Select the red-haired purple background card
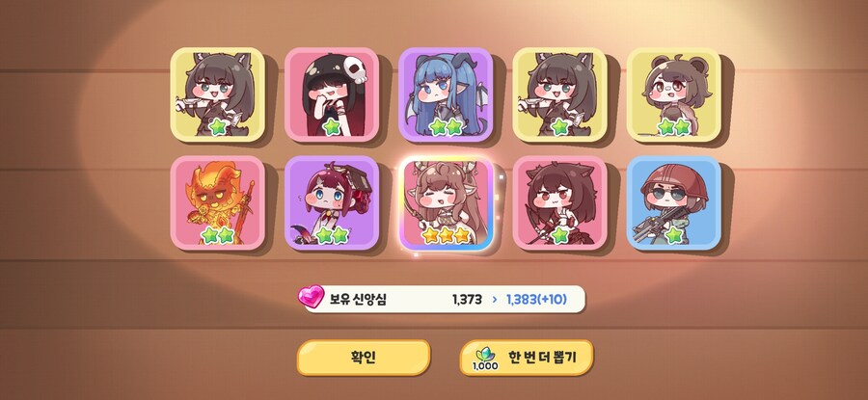This screenshot has width=868, height=400. pos(332,202)
